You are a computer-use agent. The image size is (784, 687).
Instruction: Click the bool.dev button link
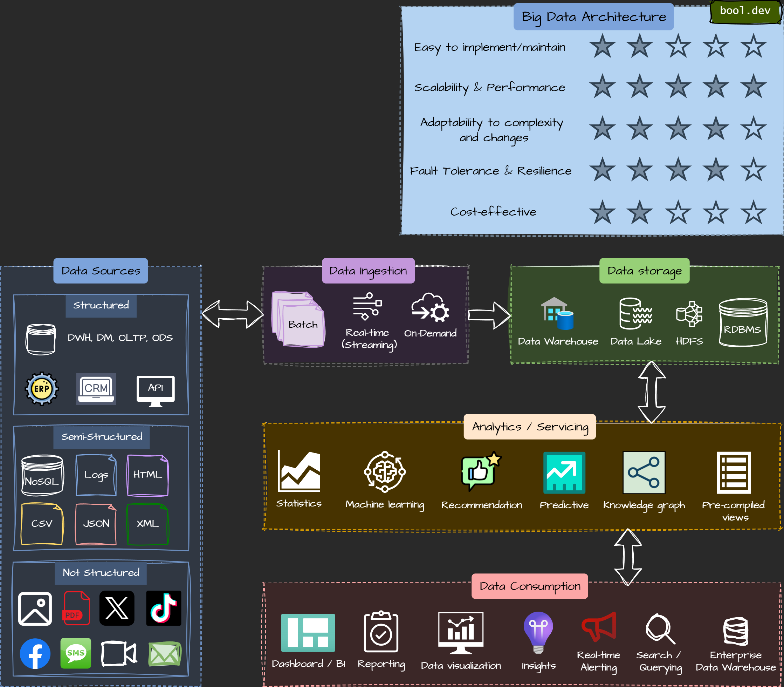[743, 12]
